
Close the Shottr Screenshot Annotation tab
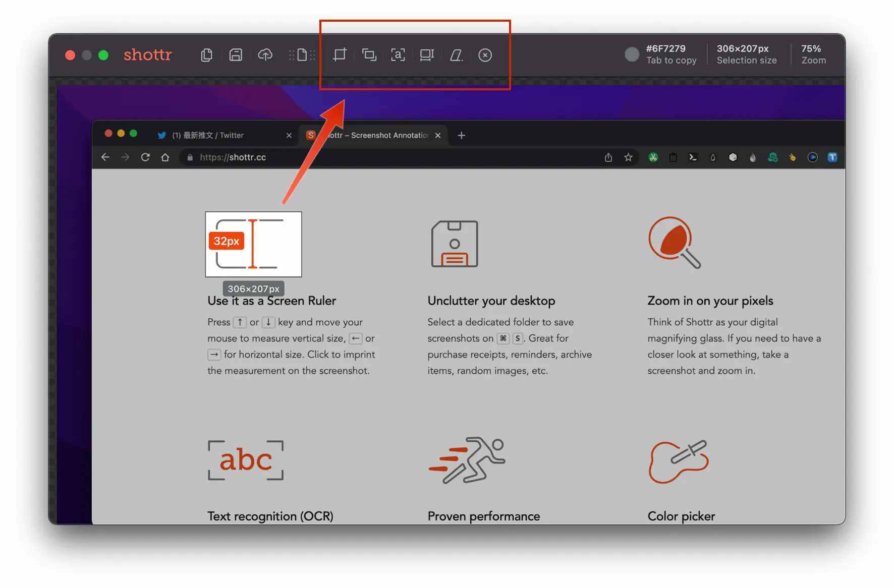pyautogui.click(x=438, y=135)
